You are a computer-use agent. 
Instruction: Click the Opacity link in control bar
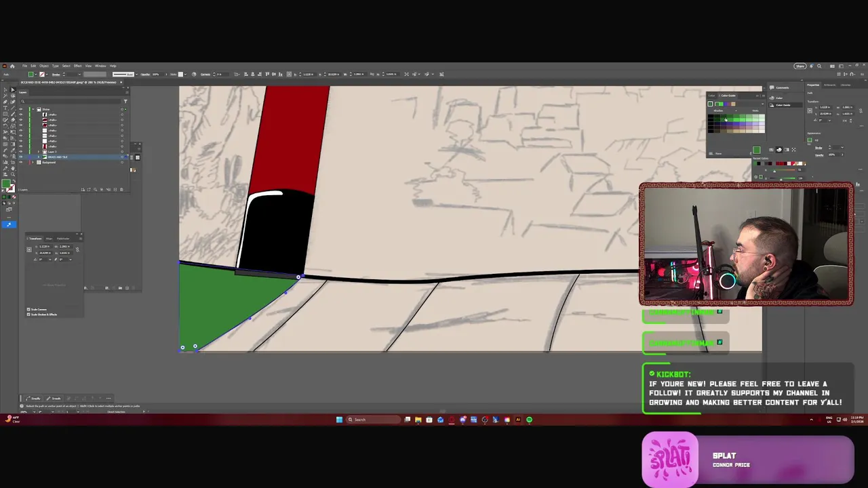click(145, 75)
